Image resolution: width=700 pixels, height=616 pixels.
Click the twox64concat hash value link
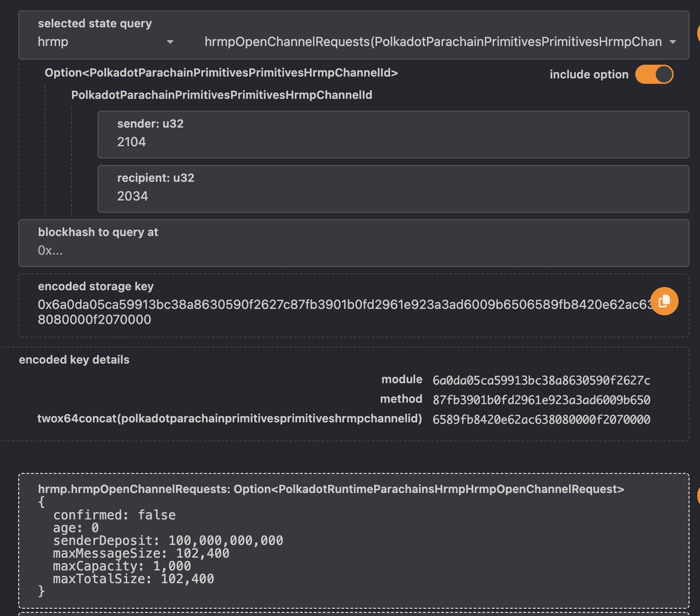(x=541, y=419)
